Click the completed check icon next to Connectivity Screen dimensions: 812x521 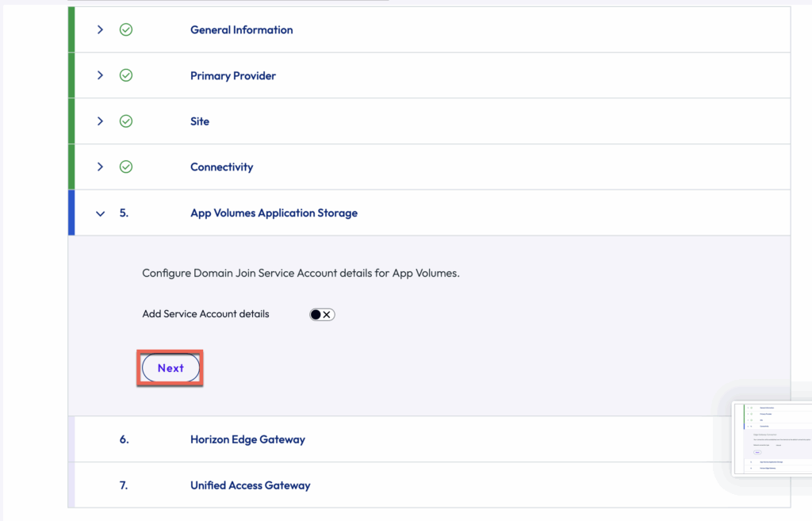tap(125, 167)
